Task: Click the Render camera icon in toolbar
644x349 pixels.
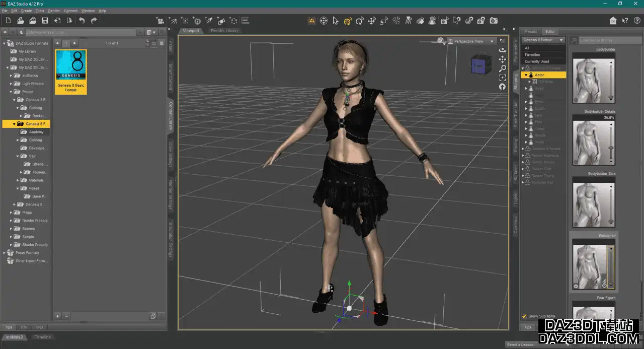Action: 494,21
